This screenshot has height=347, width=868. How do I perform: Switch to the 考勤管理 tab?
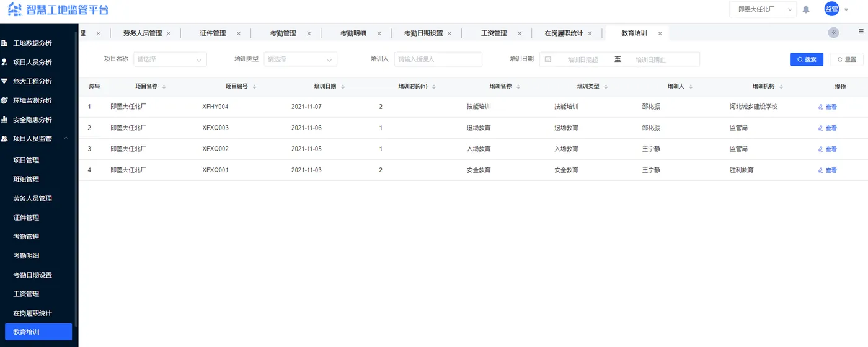point(283,33)
